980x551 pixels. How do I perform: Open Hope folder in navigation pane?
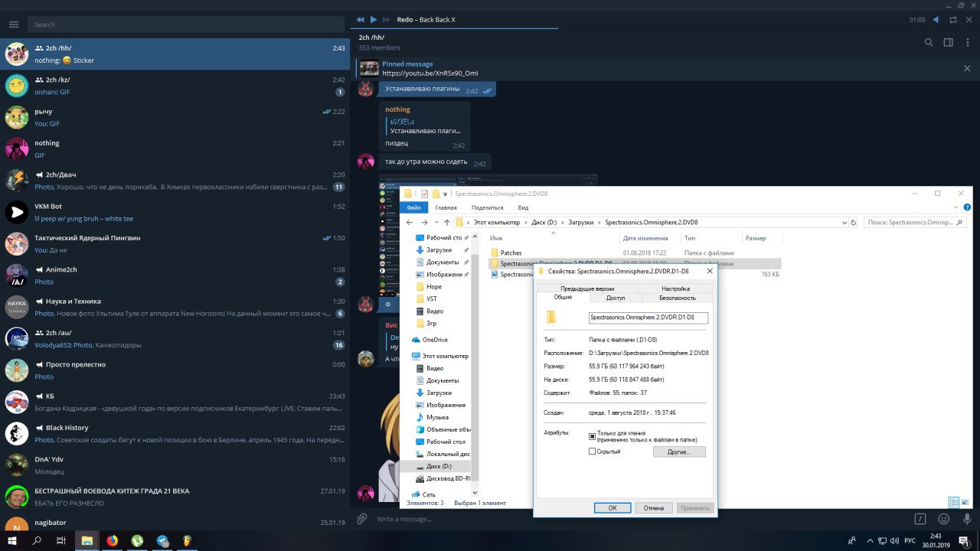tap(434, 286)
